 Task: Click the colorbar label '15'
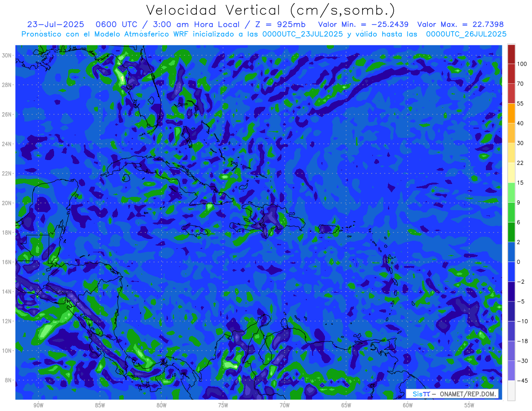pos(520,183)
